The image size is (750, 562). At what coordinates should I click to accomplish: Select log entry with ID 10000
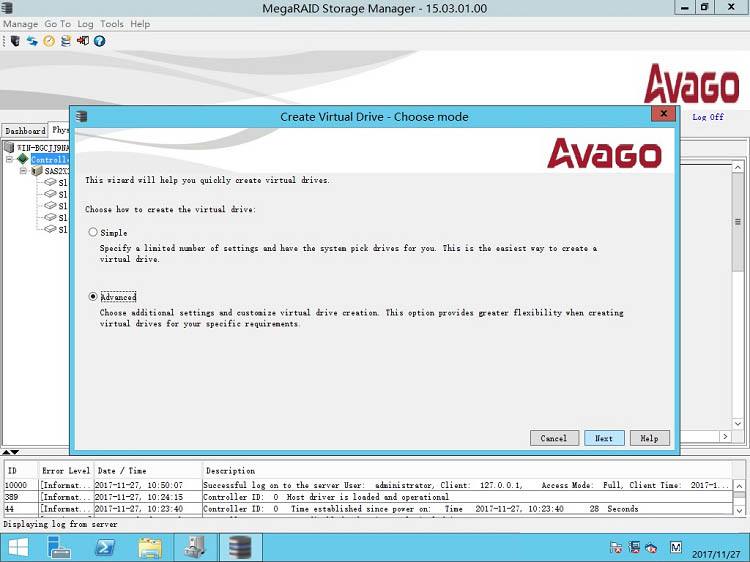point(368,485)
